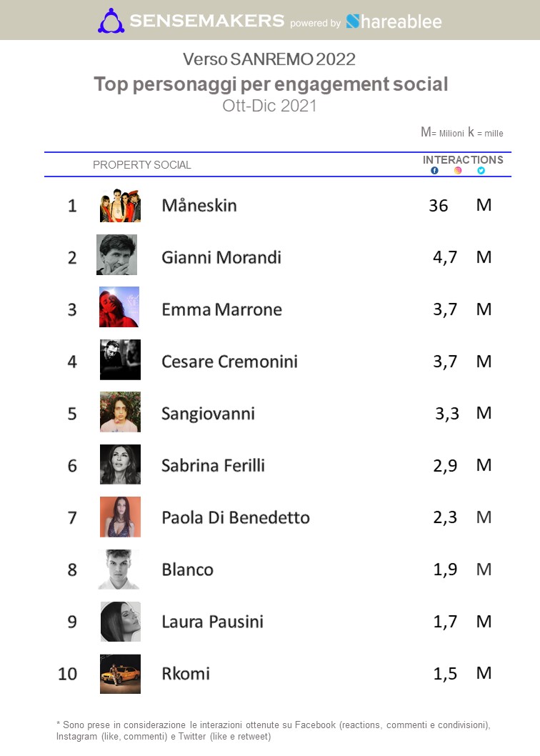
Task: Click the Facebook icon under Interactions
Action: 434,171
